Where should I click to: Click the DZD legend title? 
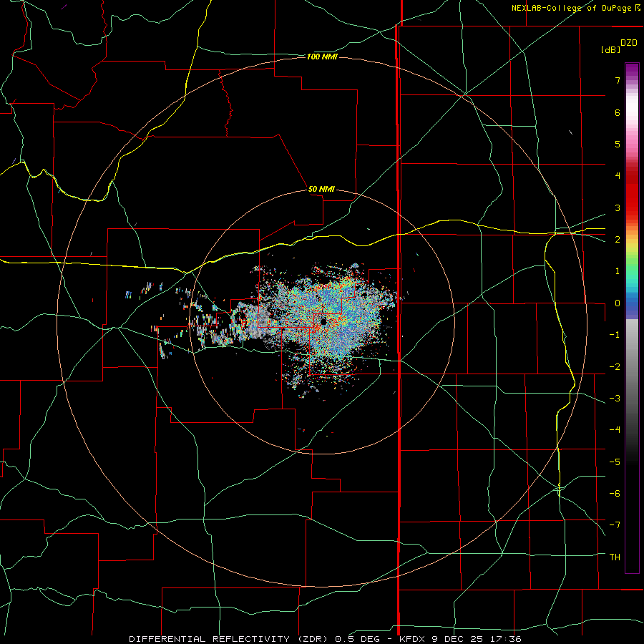click(629, 43)
